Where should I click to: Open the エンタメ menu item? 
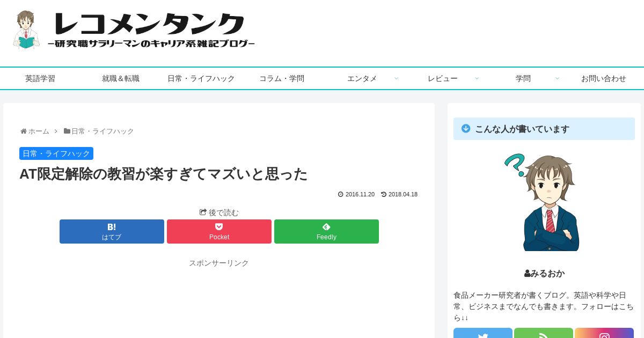click(362, 78)
